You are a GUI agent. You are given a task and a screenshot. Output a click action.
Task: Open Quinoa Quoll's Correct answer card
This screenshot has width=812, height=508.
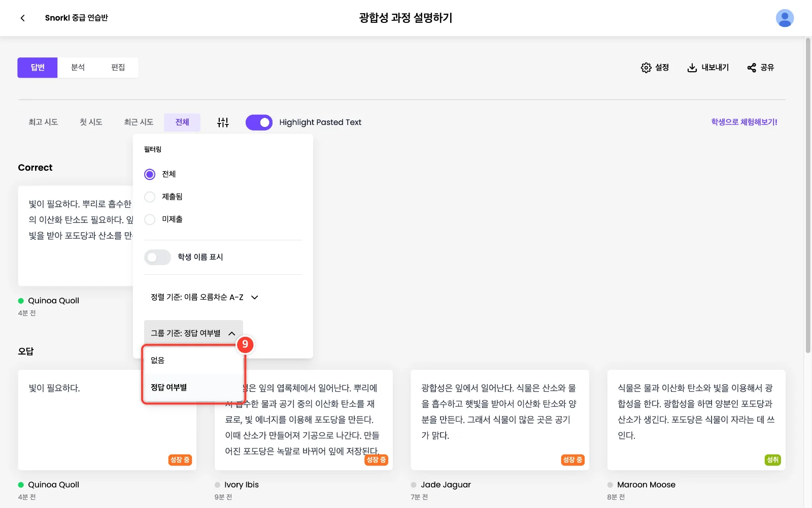point(76,236)
